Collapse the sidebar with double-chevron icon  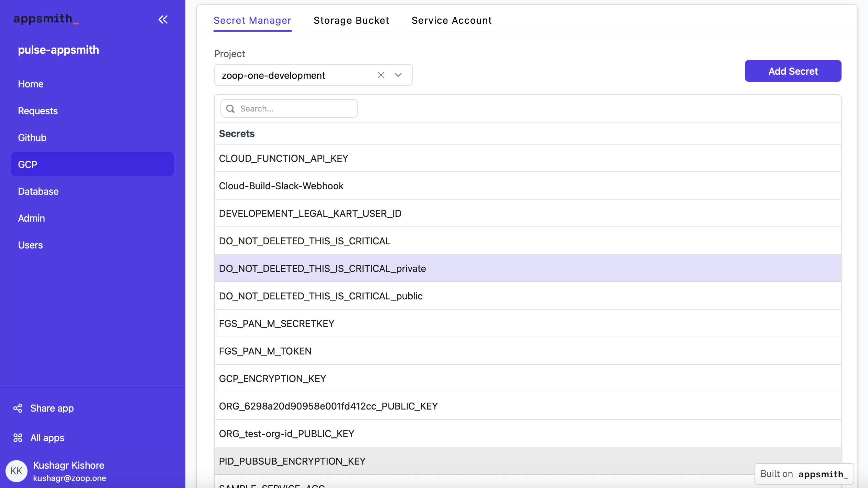(163, 20)
